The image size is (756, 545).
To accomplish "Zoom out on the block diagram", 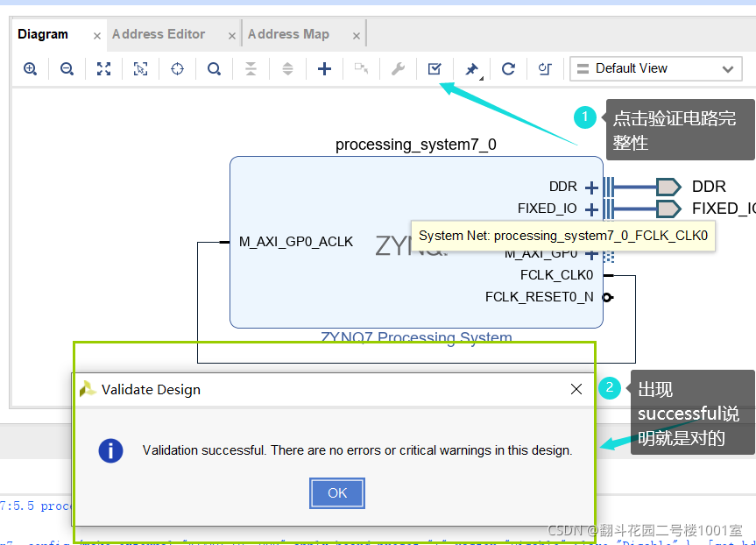I will (67, 69).
